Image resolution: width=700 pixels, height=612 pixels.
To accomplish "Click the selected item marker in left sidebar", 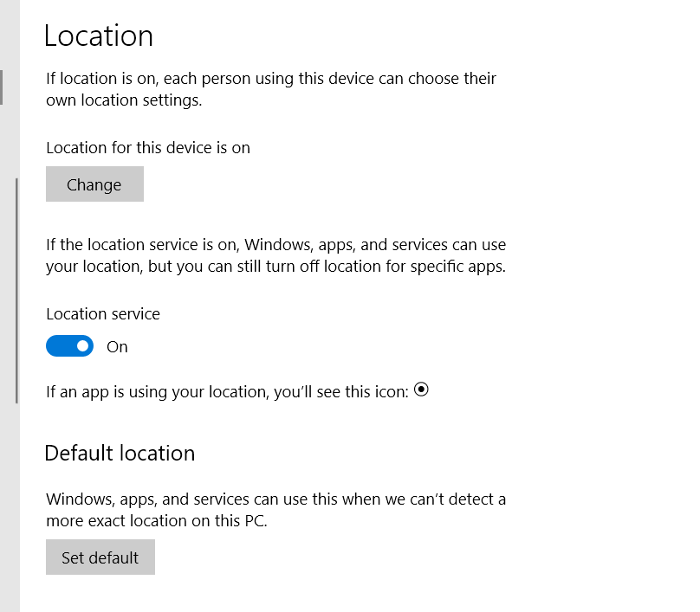I will point(2,87).
